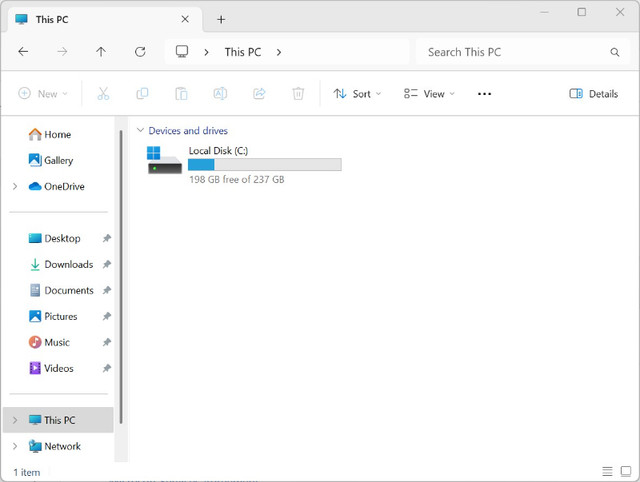Click chevron after This PC in address bar

tap(278, 52)
